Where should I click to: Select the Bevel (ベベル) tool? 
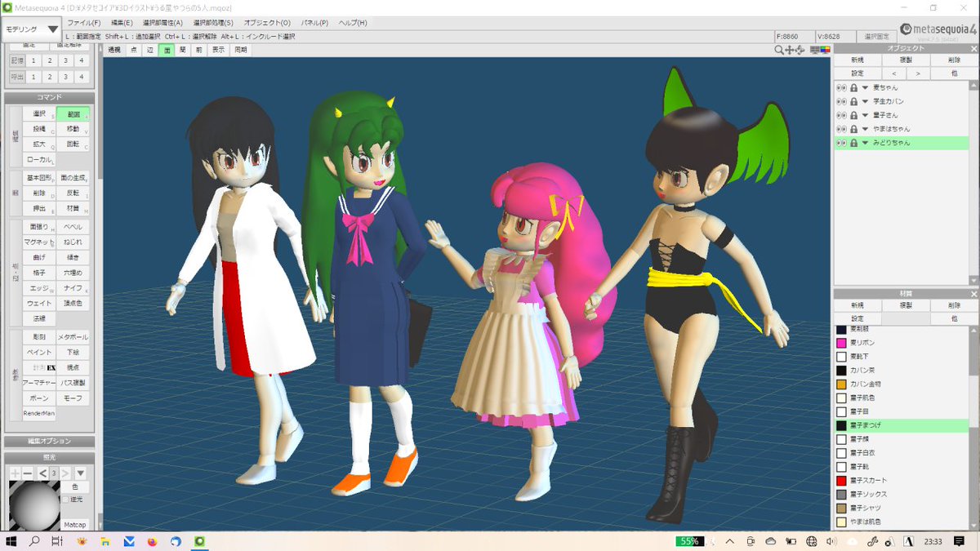[73, 226]
